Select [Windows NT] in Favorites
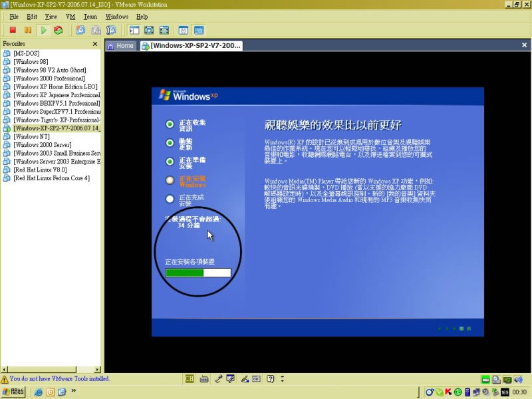Image resolution: width=532 pixels, height=399 pixels. 31,137
